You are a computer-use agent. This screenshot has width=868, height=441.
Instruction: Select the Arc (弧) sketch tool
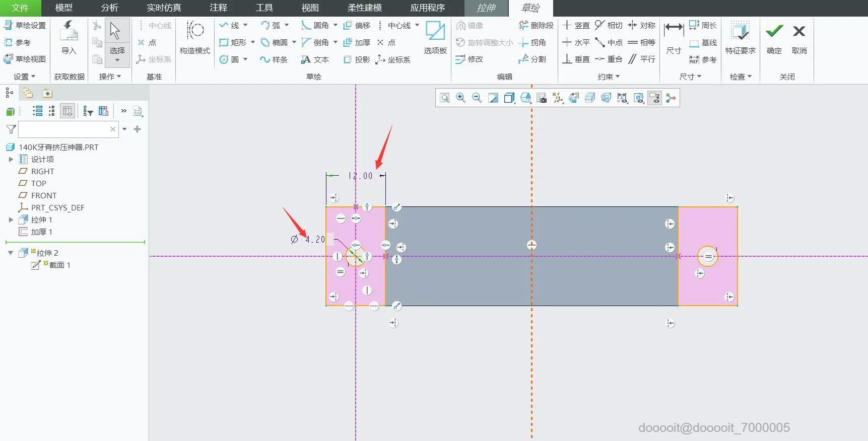271,25
